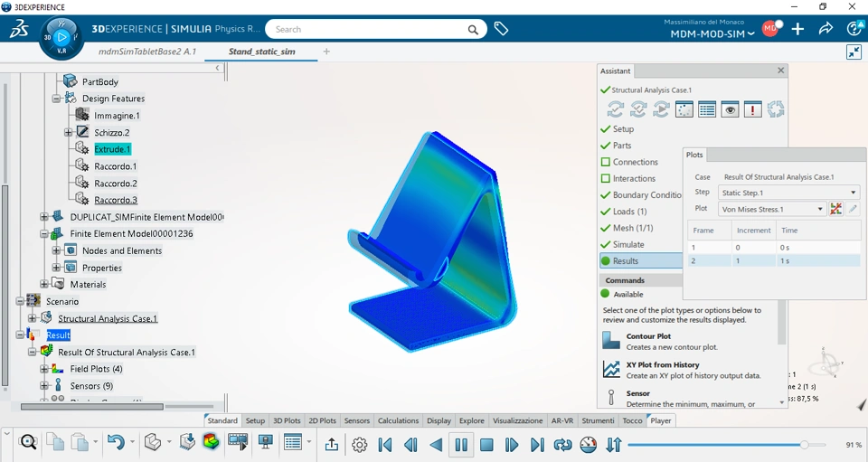Switch to the Setup toolbar tab

coord(255,420)
